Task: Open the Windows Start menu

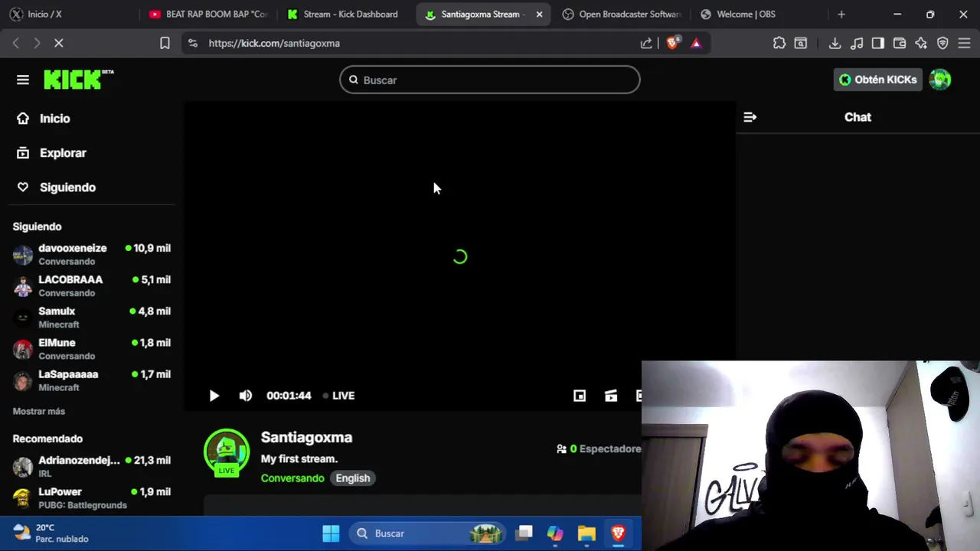Action: (x=331, y=533)
